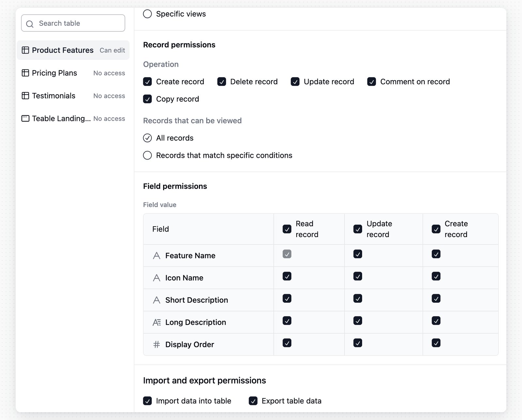
Task: Click the Long Description field label
Action: [195, 322]
